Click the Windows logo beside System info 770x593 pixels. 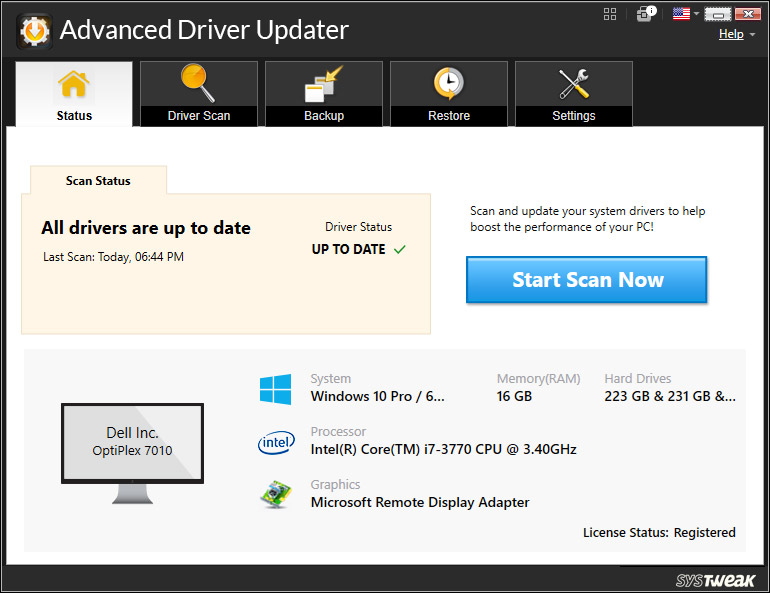[275, 389]
